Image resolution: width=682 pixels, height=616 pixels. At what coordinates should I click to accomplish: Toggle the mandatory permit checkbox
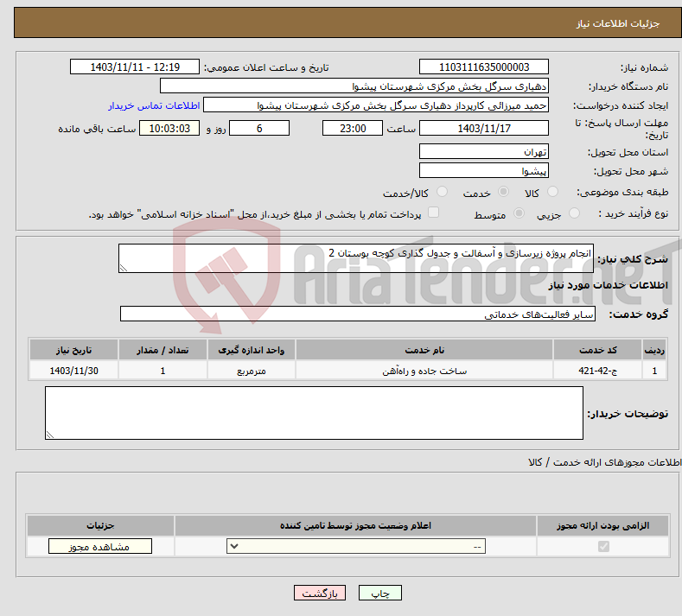click(603, 546)
